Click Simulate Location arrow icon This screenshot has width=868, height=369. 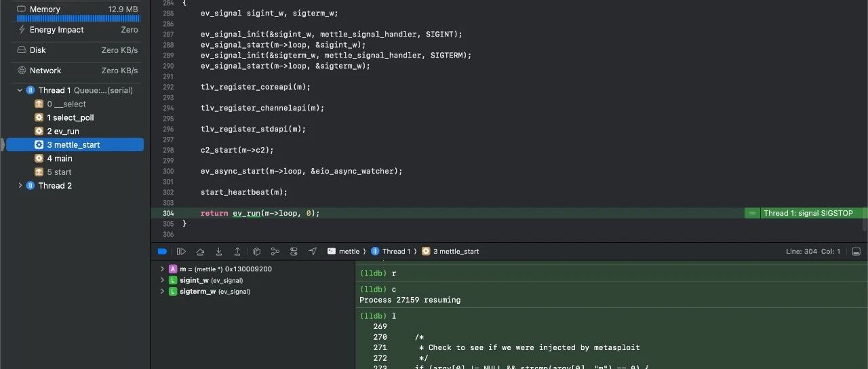click(x=313, y=251)
